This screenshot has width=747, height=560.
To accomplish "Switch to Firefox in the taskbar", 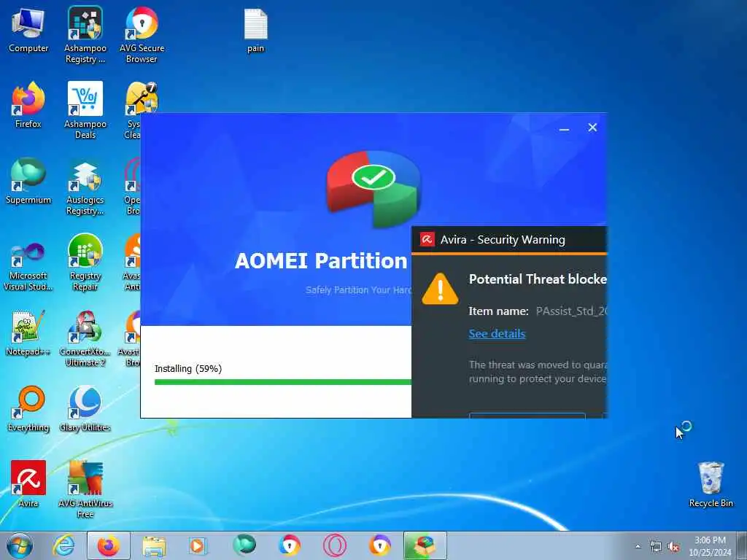I will pyautogui.click(x=109, y=545).
